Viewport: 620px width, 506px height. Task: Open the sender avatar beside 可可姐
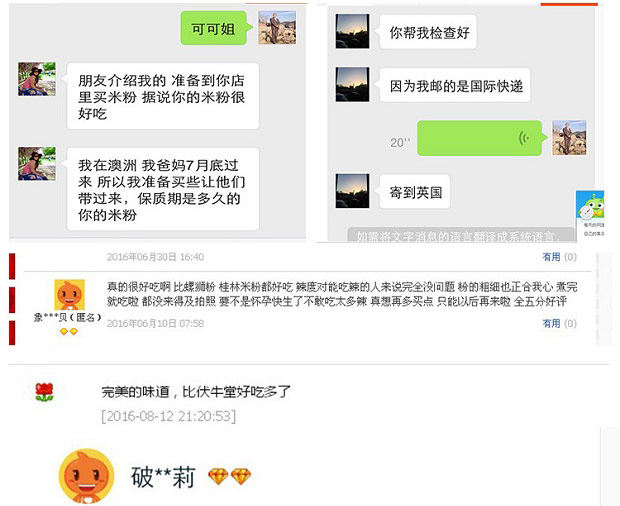[x=277, y=27]
